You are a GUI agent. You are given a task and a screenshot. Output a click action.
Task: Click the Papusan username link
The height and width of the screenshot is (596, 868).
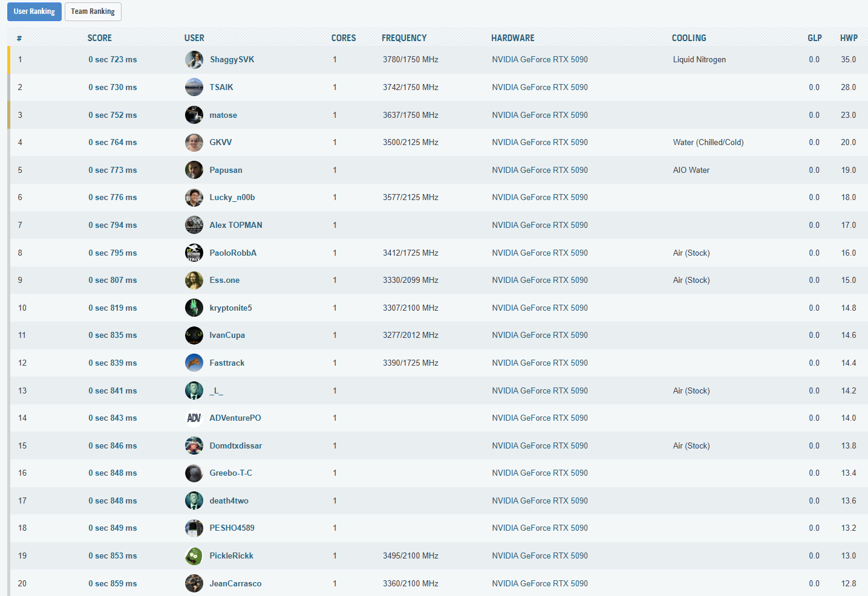click(x=226, y=170)
